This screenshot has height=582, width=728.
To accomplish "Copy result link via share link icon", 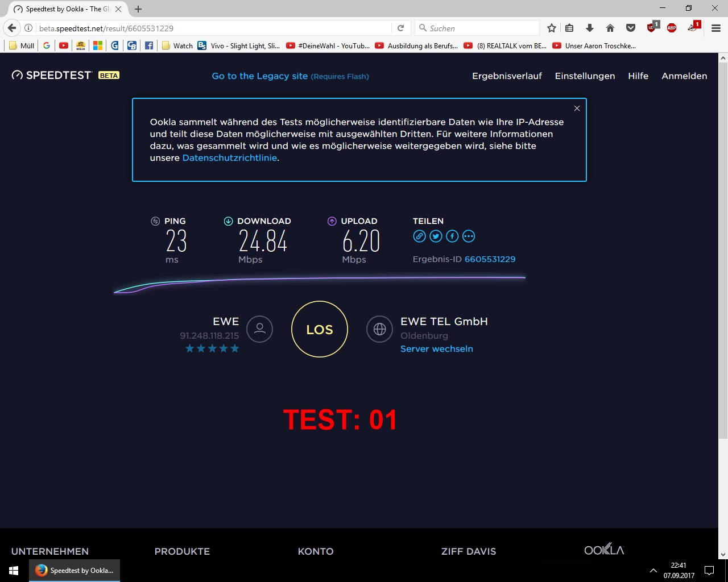I will (419, 236).
